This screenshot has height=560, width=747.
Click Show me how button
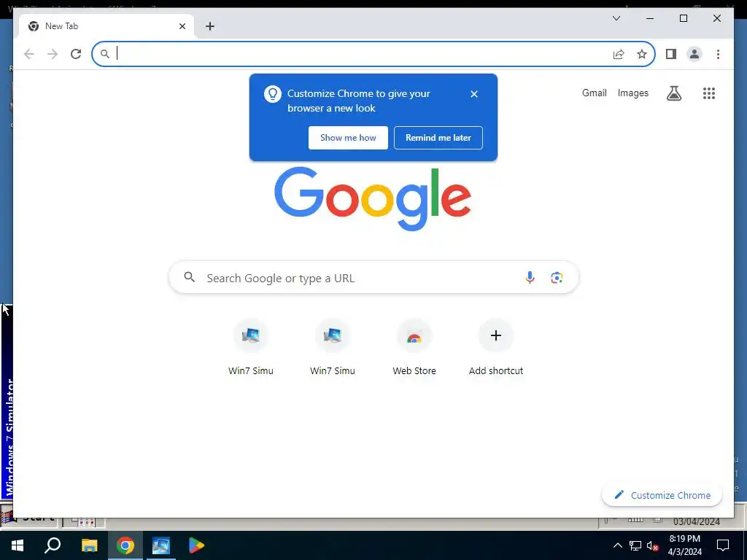point(348,138)
